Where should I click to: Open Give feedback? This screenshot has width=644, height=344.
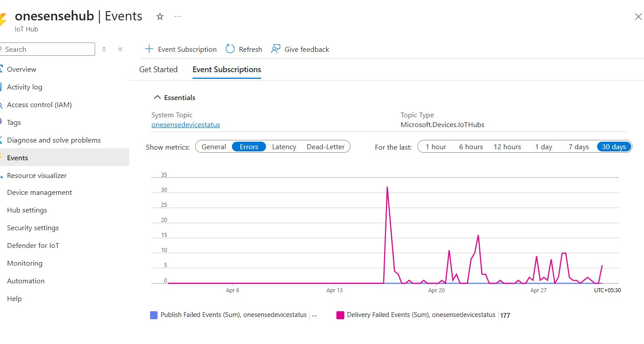coord(300,49)
